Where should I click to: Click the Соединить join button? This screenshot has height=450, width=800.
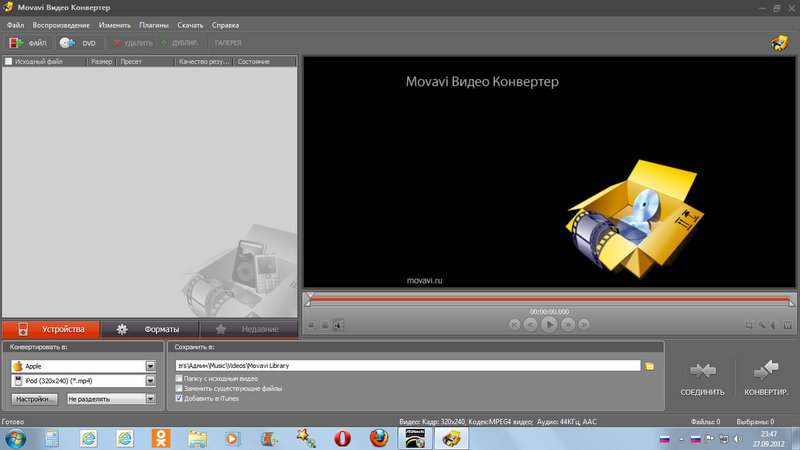(x=702, y=378)
